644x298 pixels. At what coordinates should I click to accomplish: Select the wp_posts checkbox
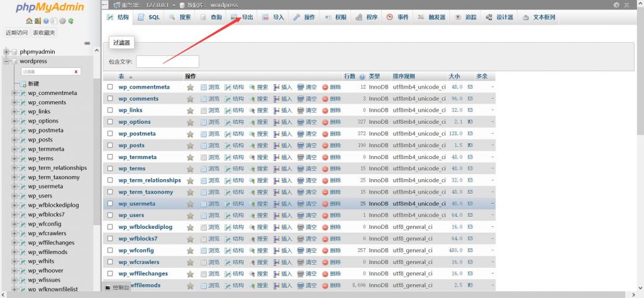110,145
